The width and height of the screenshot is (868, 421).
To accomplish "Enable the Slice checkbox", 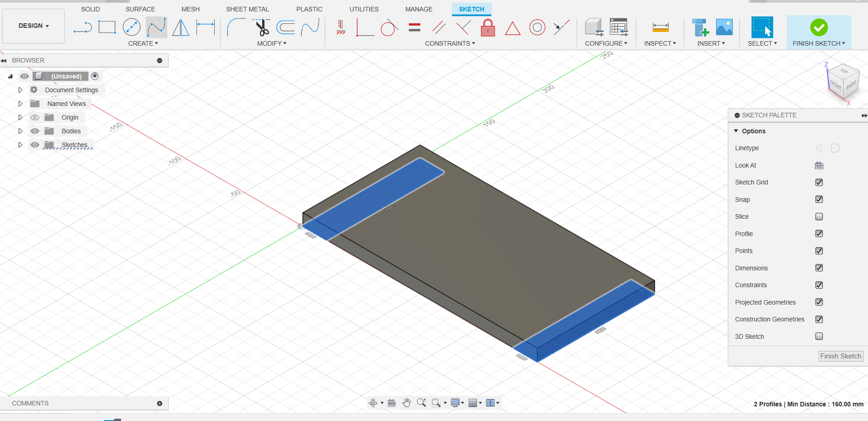I will tap(819, 216).
